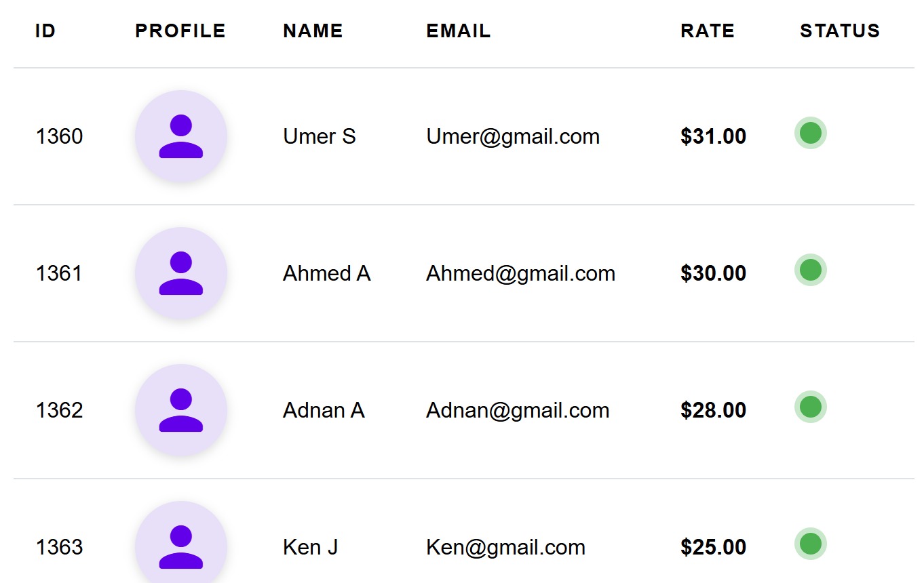Screen dimensions: 924x583
Task: Select the name Adnan A
Action: click(x=324, y=411)
